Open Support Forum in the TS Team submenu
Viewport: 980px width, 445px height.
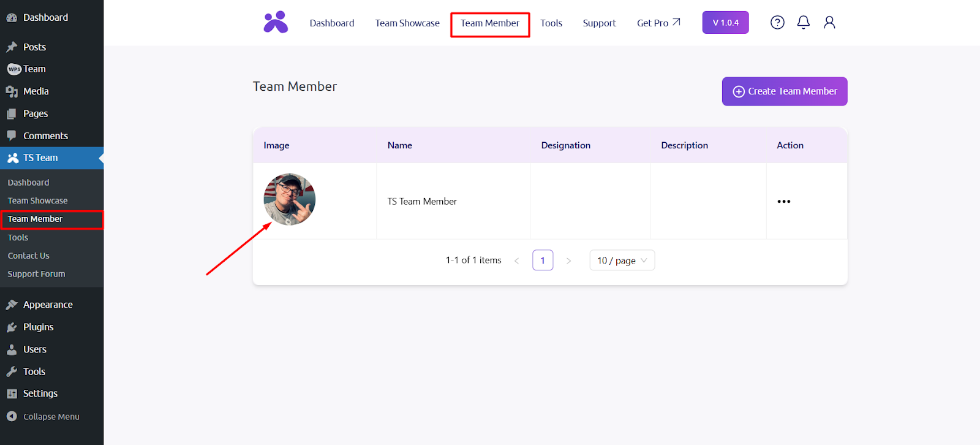point(36,274)
